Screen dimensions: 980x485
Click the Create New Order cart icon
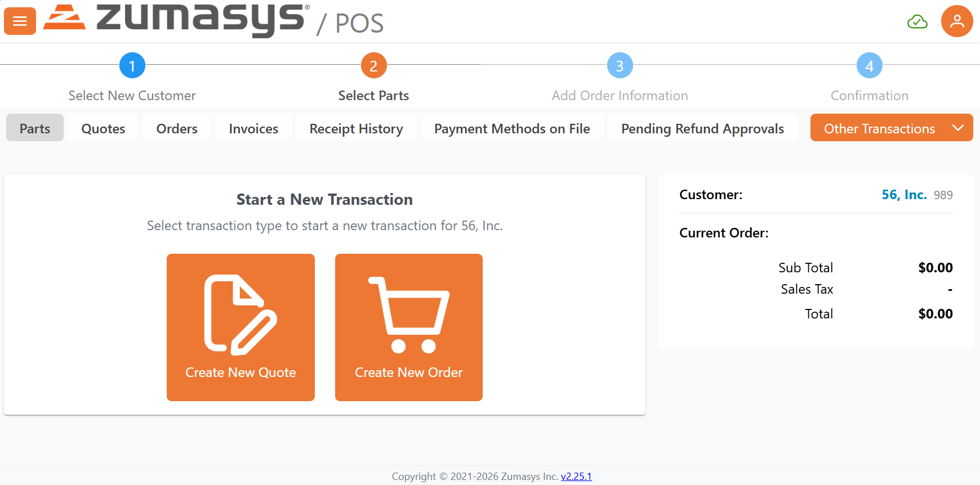point(409,315)
